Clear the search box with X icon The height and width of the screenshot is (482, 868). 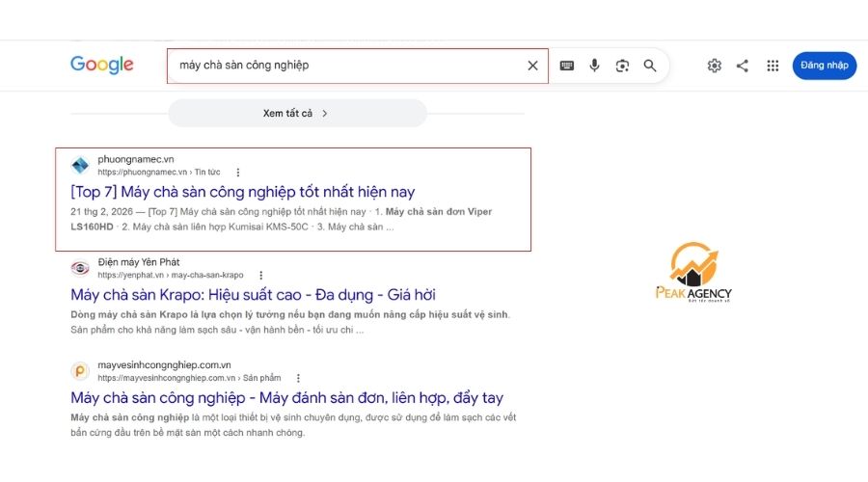pos(532,66)
